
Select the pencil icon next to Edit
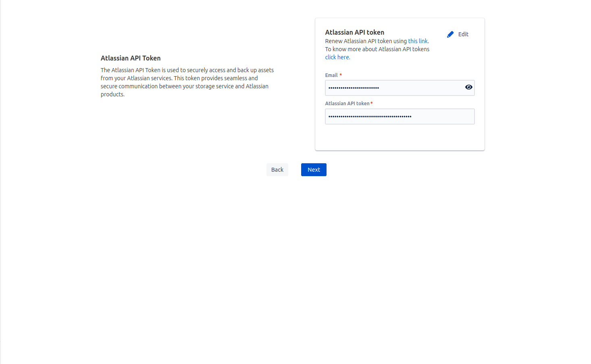450,34
